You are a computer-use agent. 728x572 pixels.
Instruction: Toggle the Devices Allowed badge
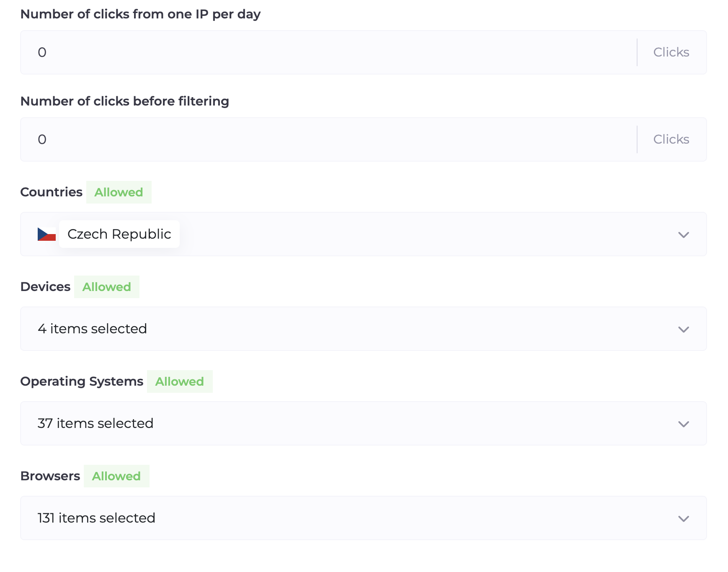pyautogui.click(x=106, y=287)
